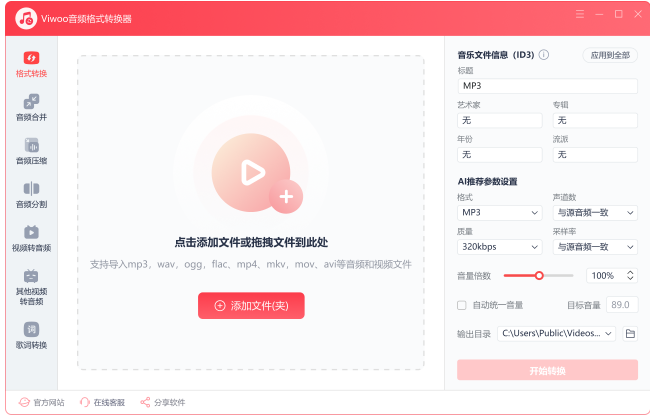Screen dimensions: 652x417
Task: Click the ID3 info circle icon
Action: click(x=543, y=55)
